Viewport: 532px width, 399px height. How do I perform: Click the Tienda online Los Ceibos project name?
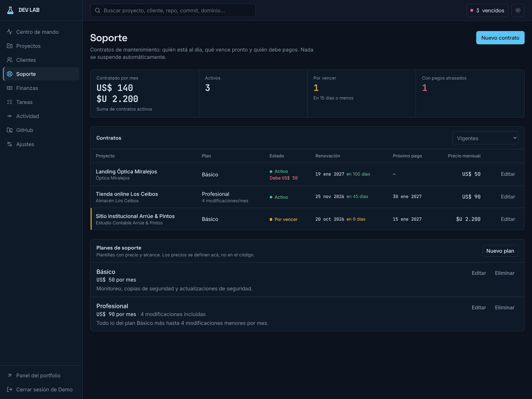click(x=127, y=194)
